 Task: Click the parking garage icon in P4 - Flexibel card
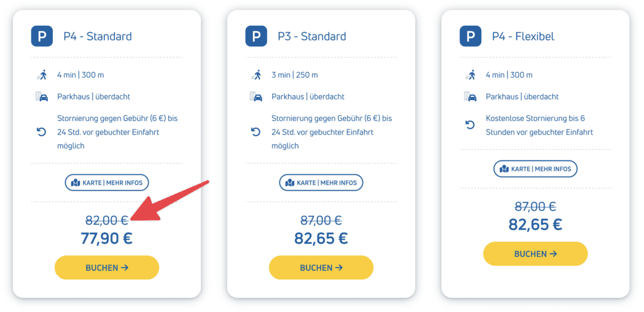(x=470, y=97)
